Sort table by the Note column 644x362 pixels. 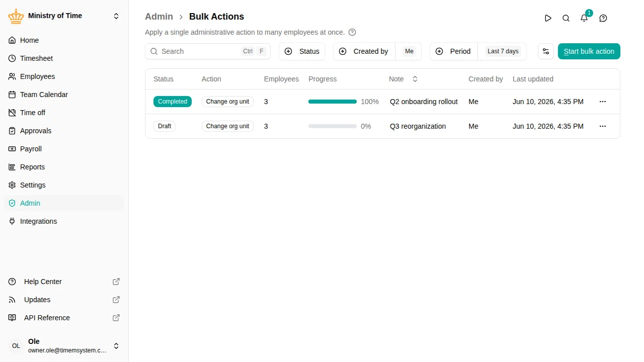[x=404, y=79]
